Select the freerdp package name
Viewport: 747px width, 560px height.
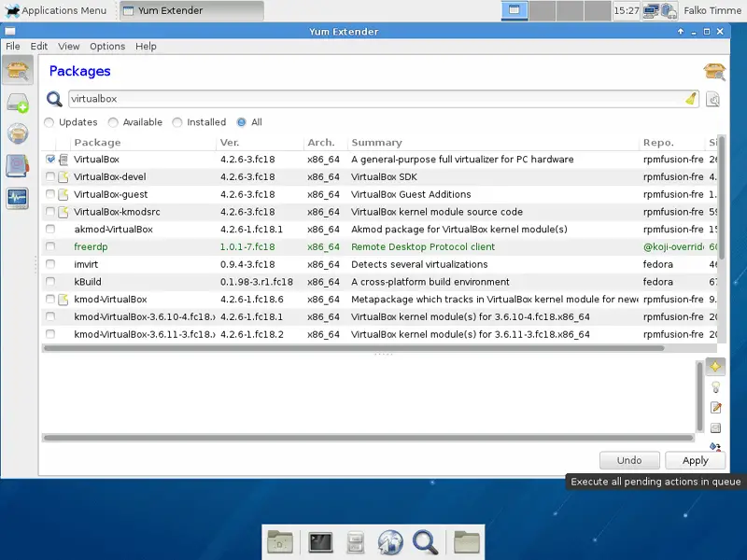click(x=91, y=247)
